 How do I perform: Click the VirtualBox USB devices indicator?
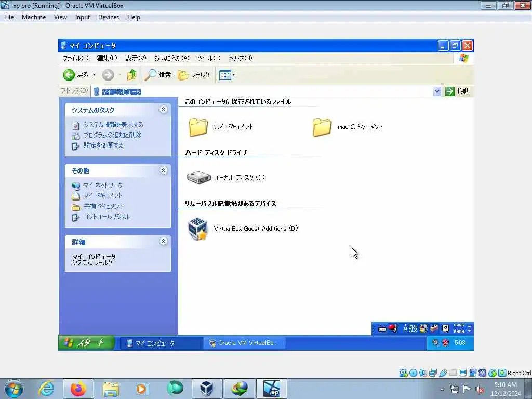(x=443, y=373)
